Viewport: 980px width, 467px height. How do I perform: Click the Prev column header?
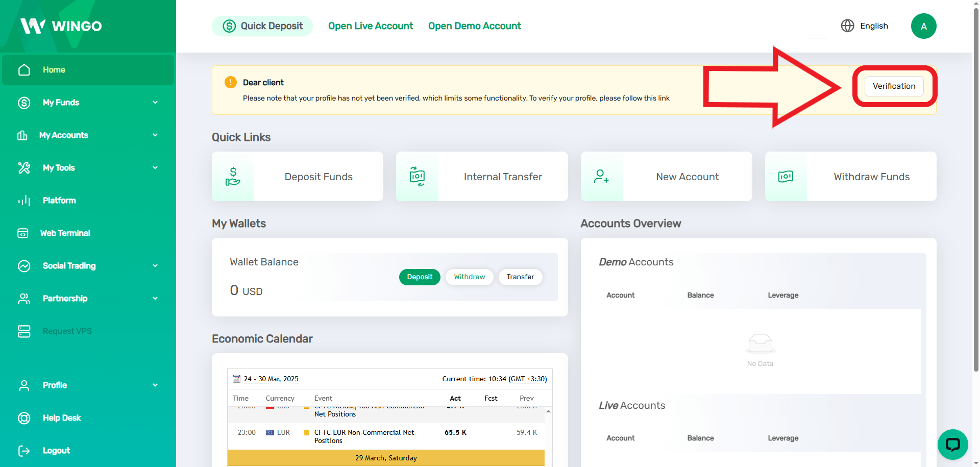(527, 398)
